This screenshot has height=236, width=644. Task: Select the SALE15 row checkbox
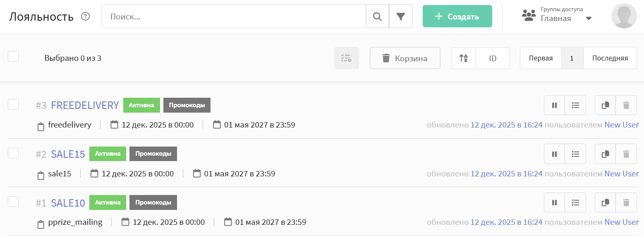click(13, 153)
